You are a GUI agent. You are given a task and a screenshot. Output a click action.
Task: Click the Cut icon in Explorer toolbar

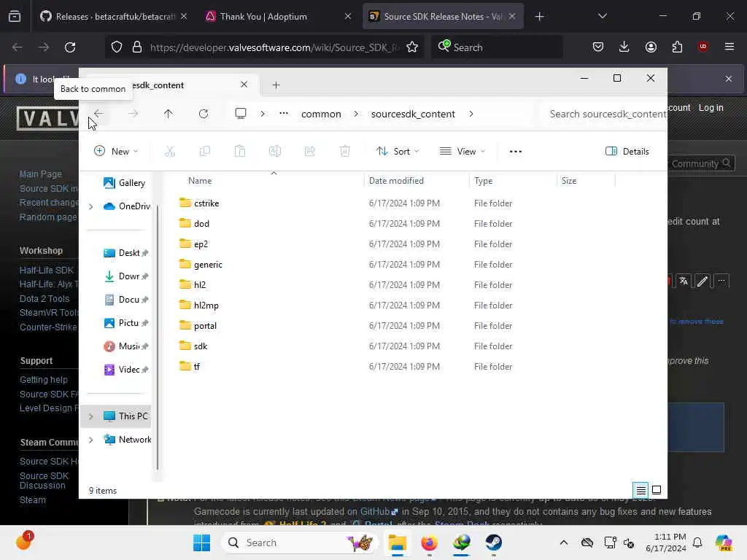(x=170, y=152)
